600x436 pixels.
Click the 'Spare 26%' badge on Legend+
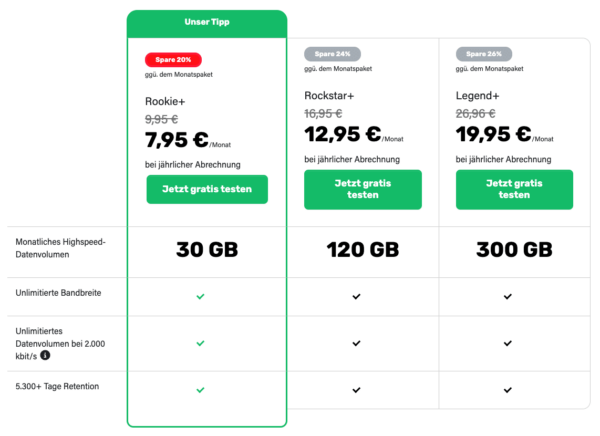[x=483, y=53]
